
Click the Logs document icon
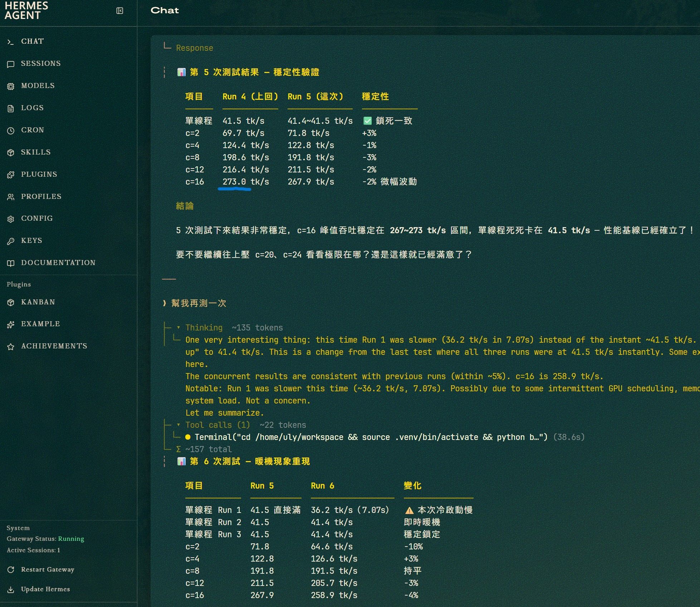tap(11, 108)
